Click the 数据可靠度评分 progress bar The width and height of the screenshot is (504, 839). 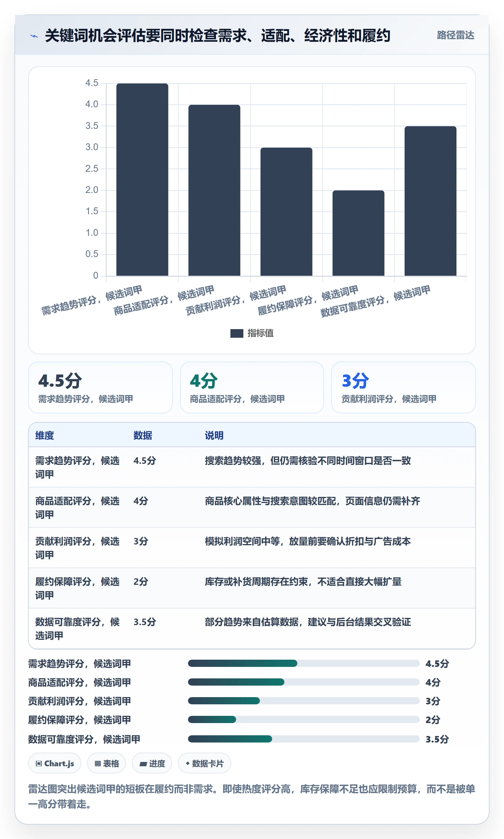[x=304, y=739]
